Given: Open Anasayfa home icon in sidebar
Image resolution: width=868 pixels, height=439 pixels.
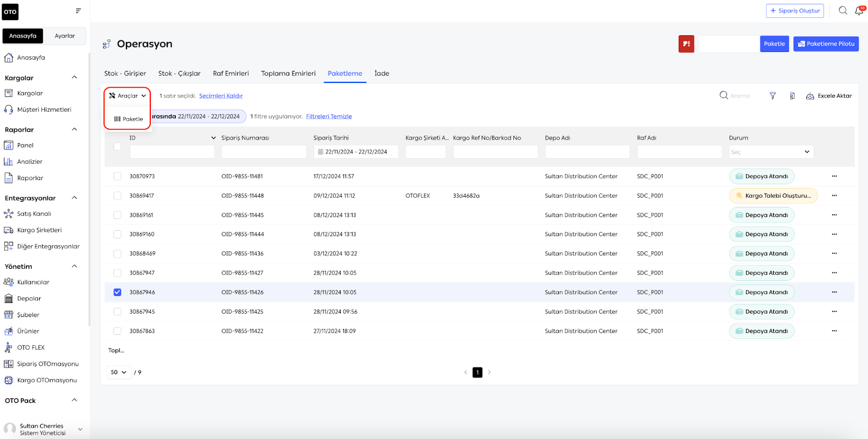Looking at the screenshot, I should (x=9, y=57).
